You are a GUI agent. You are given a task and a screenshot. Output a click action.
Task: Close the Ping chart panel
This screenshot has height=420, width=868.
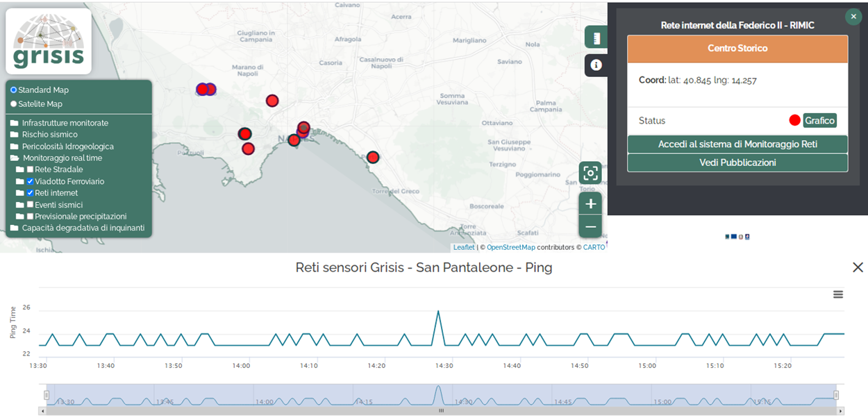pyautogui.click(x=858, y=267)
